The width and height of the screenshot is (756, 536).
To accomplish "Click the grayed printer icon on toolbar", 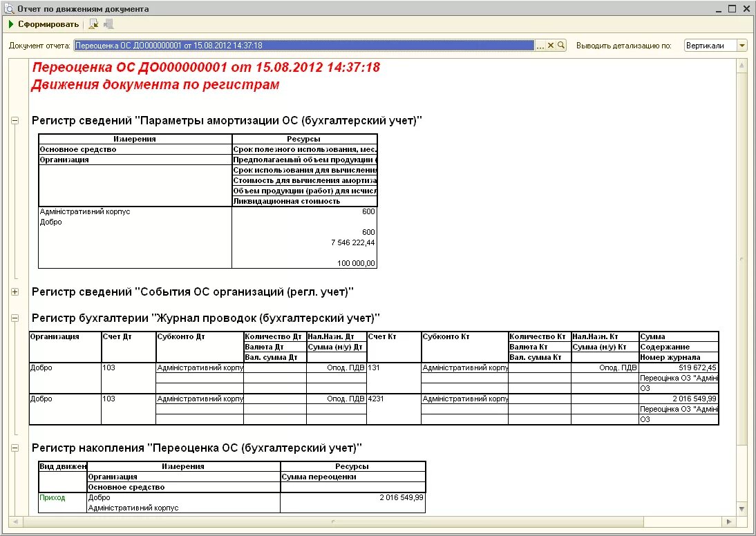I will [x=108, y=23].
